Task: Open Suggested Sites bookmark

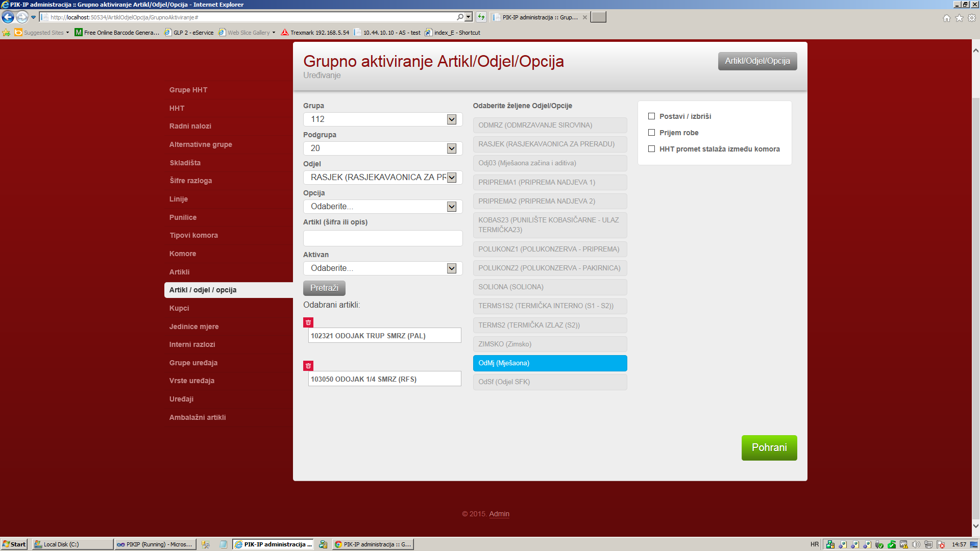Action: pyautogui.click(x=42, y=33)
